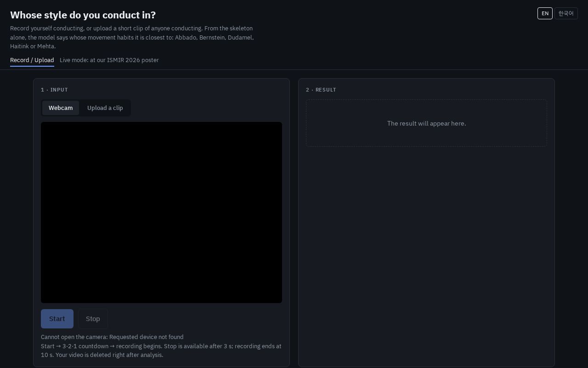The width and height of the screenshot is (588, 368).
Task: Click the countdown instructions text below Start
Action: [161, 351]
